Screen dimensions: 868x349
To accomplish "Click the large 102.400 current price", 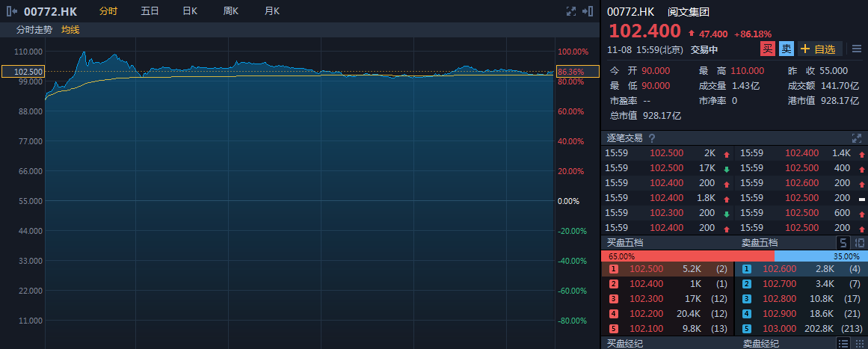I will [x=644, y=31].
